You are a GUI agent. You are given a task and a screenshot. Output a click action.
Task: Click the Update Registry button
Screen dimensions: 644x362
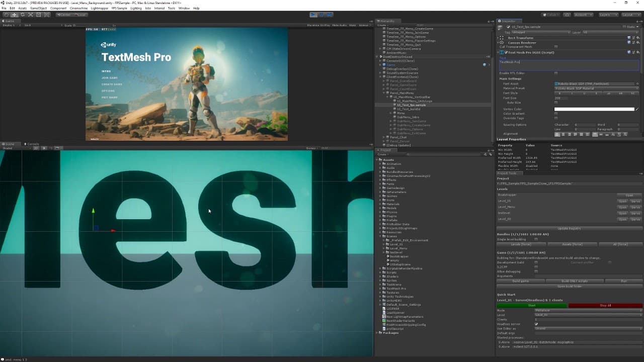pos(570,228)
